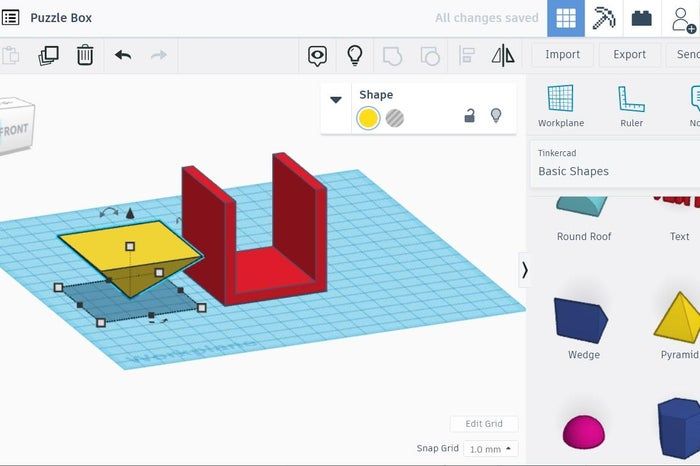Screen dimensions: 700x466
Task: Open the Workplane tool
Action: pos(560,105)
